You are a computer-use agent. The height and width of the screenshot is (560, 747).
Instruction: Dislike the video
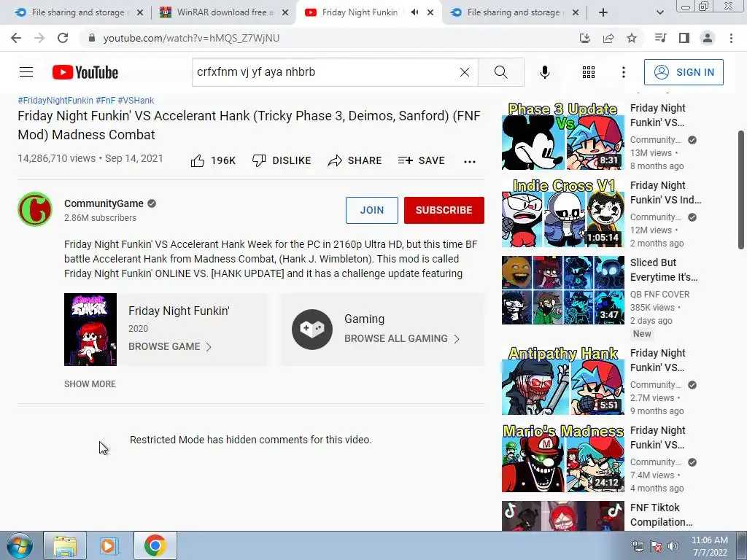pyautogui.click(x=282, y=161)
